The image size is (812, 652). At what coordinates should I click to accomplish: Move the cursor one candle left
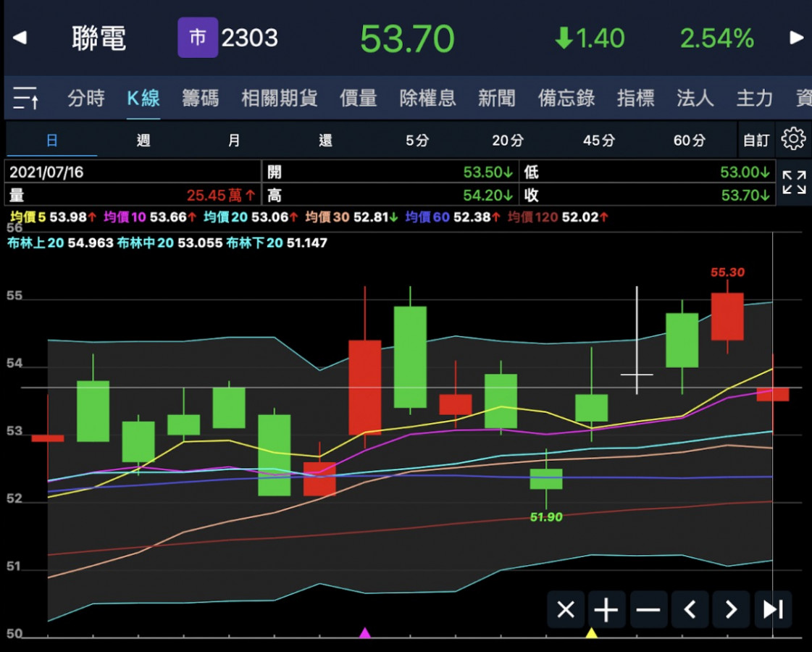tap(690, 610)
